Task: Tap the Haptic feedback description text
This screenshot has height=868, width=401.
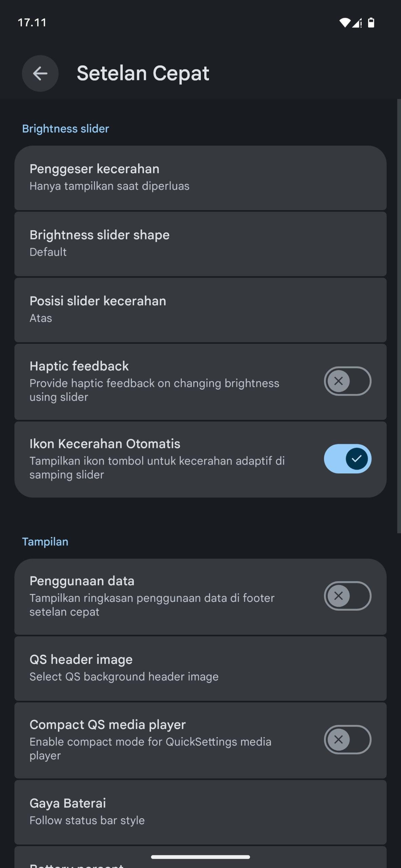Action: click(154, 390)
